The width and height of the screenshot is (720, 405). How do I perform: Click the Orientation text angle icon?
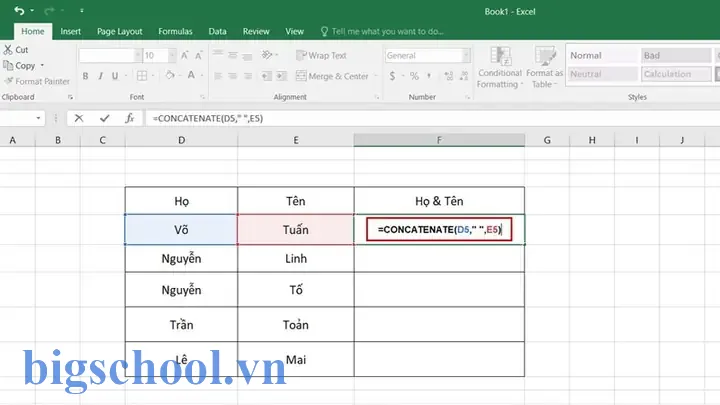click(267, 55)
